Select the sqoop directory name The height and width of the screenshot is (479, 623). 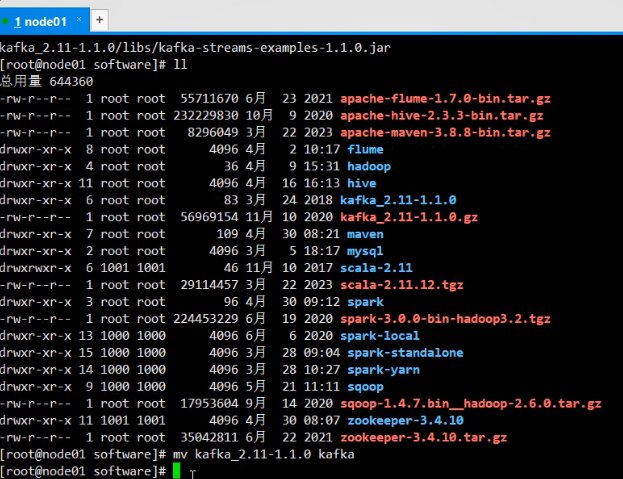[x=365, y=387]
